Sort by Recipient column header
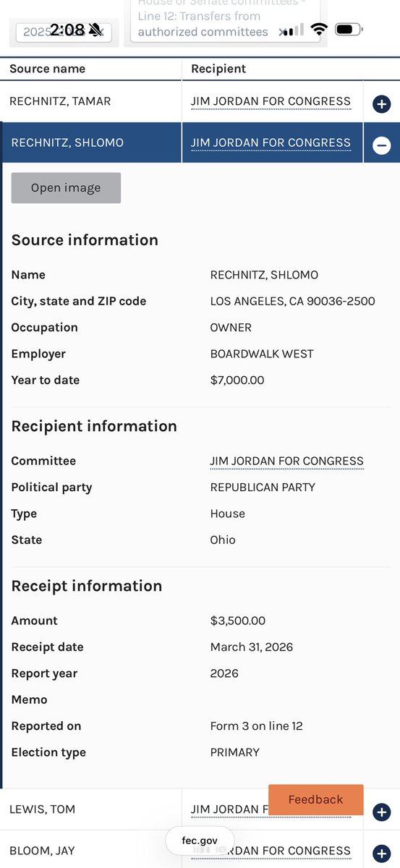Image resolution: width=400 pixels, height=868 pixels. tap(218, 69)
